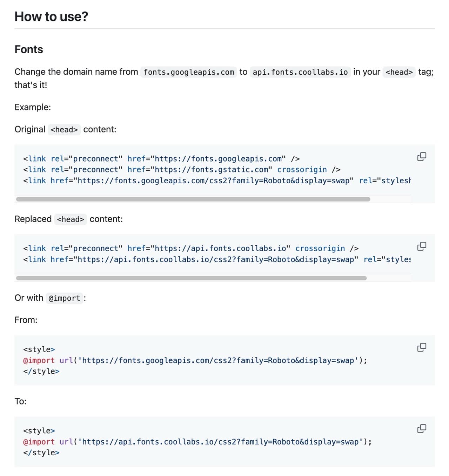Select the api.fonts.coollabs.io inline code chip
This screenshot has height=476, width=449.
pyautogui.click(x=300, y=72)
